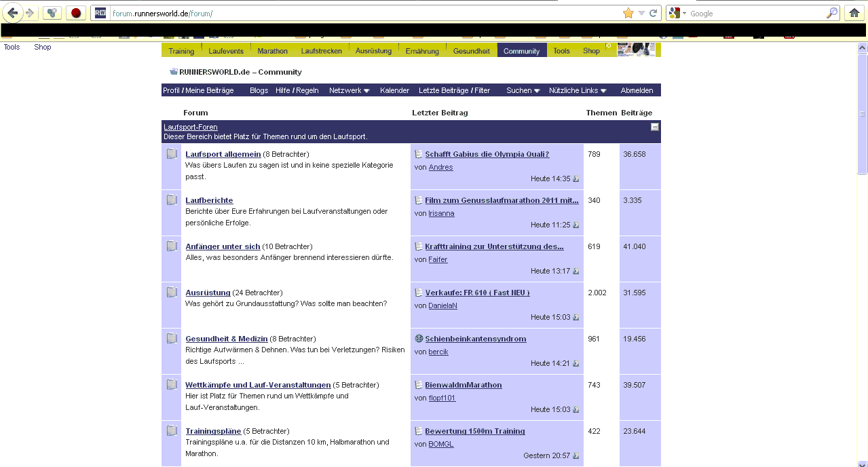Click the browser back arrow button
This screenshot has width=868, height=467.
(13, 13)
